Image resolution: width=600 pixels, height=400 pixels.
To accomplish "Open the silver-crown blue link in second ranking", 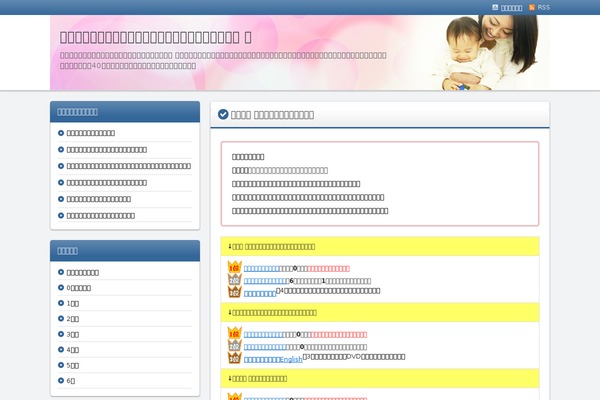I will tap(265, 347).
